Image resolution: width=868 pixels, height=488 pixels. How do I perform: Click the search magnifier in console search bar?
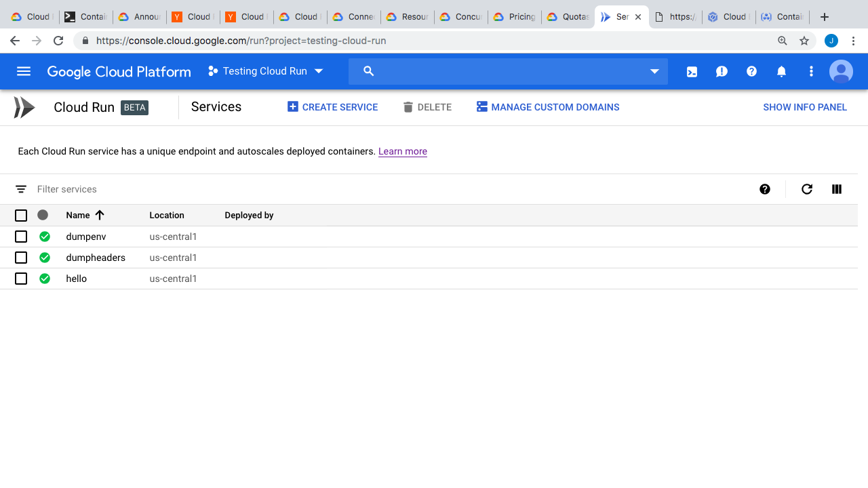[x=368, y=71]
